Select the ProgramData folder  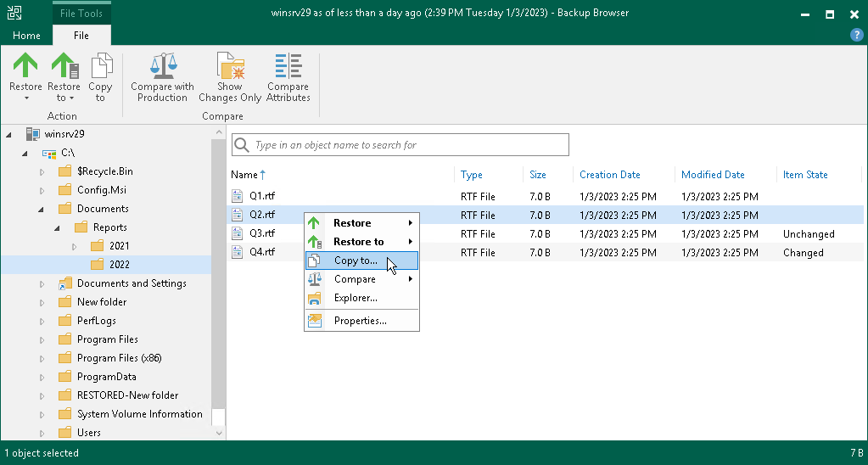[x=106, y=377]
